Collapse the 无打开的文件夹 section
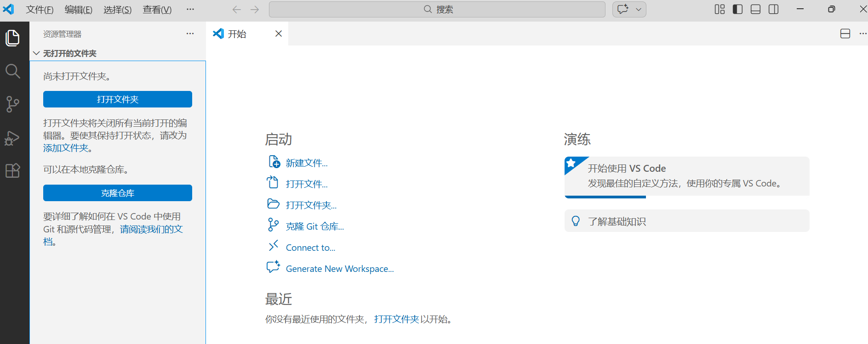Viewport: 868px width, 344px height. point(118,53)
